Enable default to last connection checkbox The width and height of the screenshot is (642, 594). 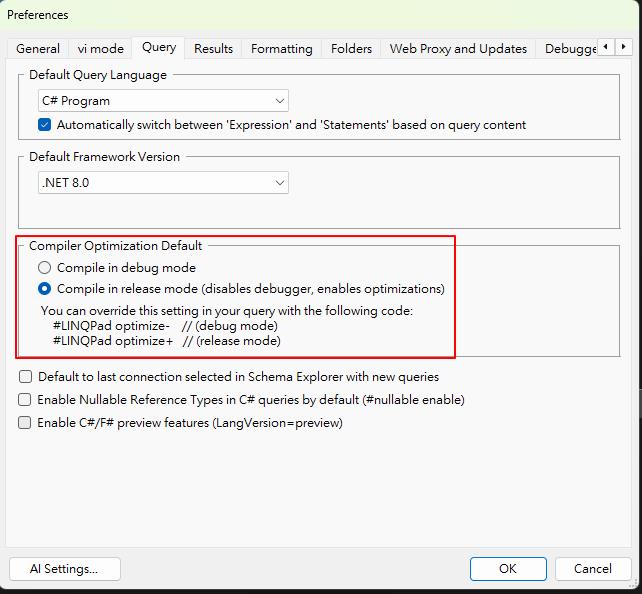[25, 377]
